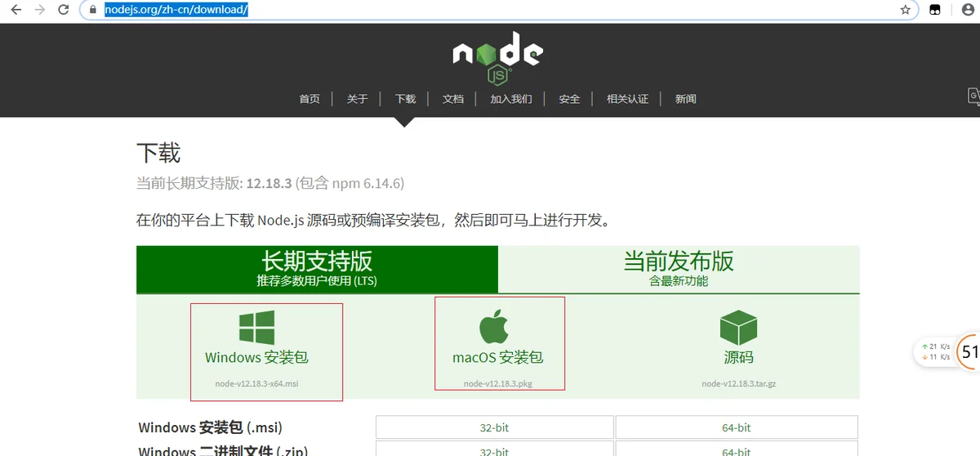The width and height of the screenshot is (980, 456).
Task: Open the 相关认证 nav item
Action: point(627,99)
